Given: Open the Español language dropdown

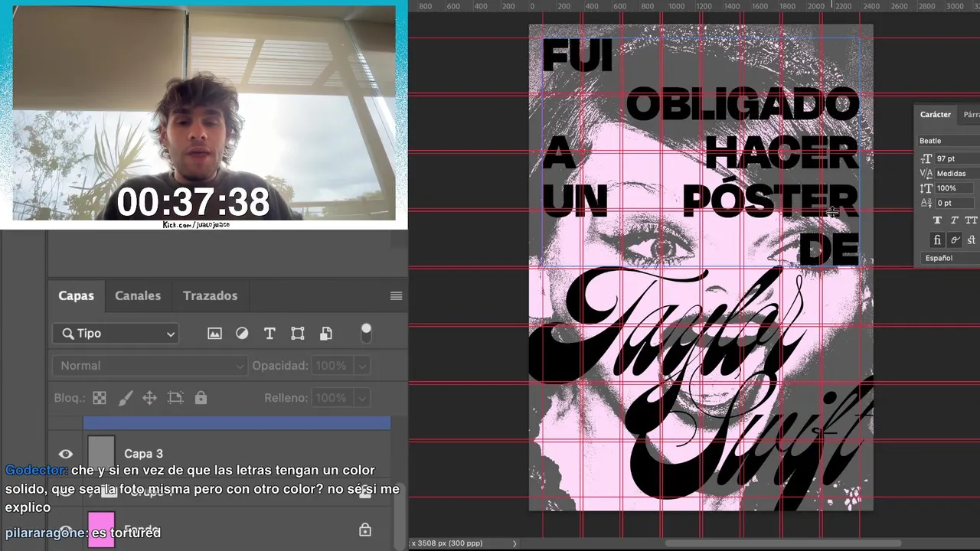Looking at the screenshot, I should 949,259.
